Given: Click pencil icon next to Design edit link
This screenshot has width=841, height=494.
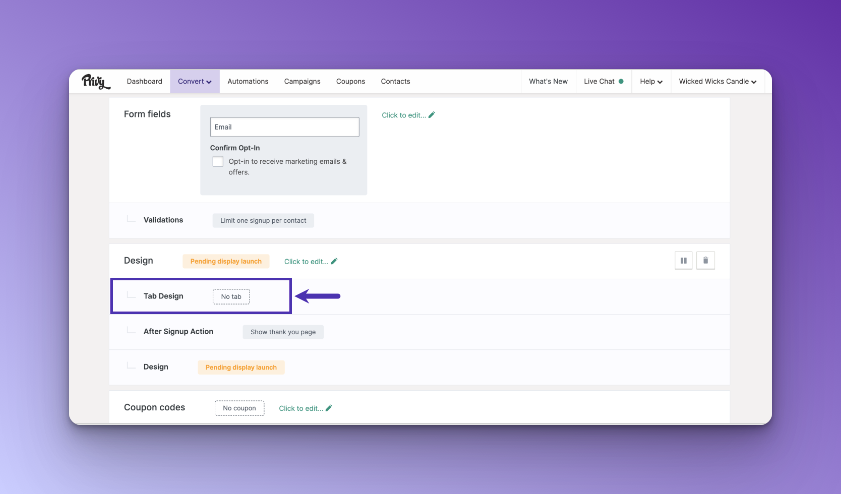Looking at the screenshot, I should 334,261.
